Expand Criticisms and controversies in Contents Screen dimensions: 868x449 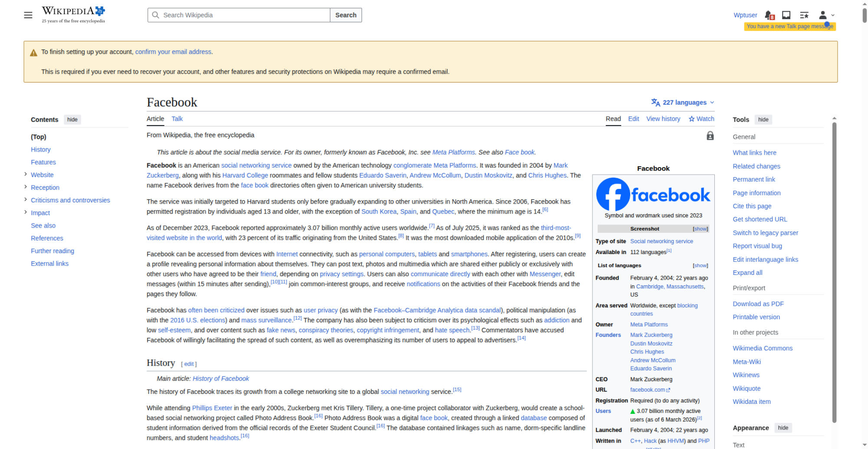26,199
